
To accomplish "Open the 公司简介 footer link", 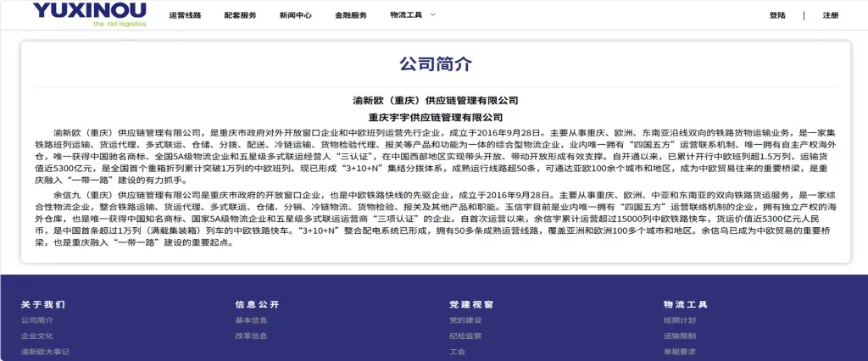I will coord(37,320).
